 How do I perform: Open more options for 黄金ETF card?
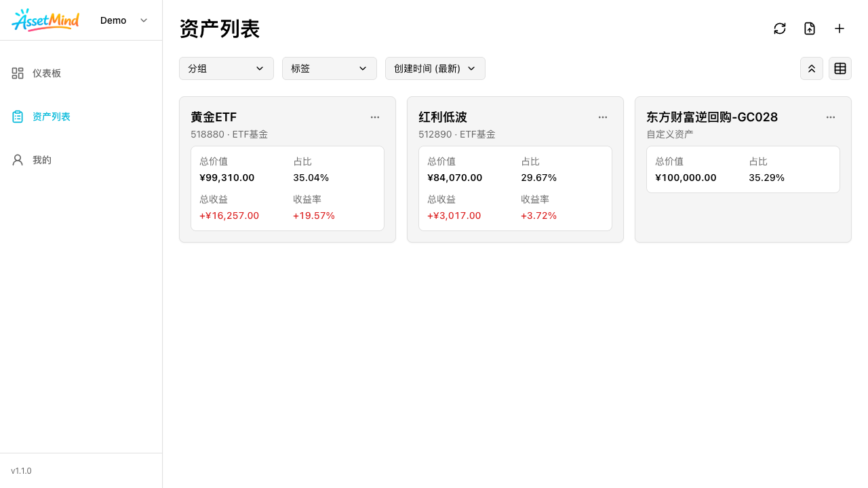click(x=375, y=117)
